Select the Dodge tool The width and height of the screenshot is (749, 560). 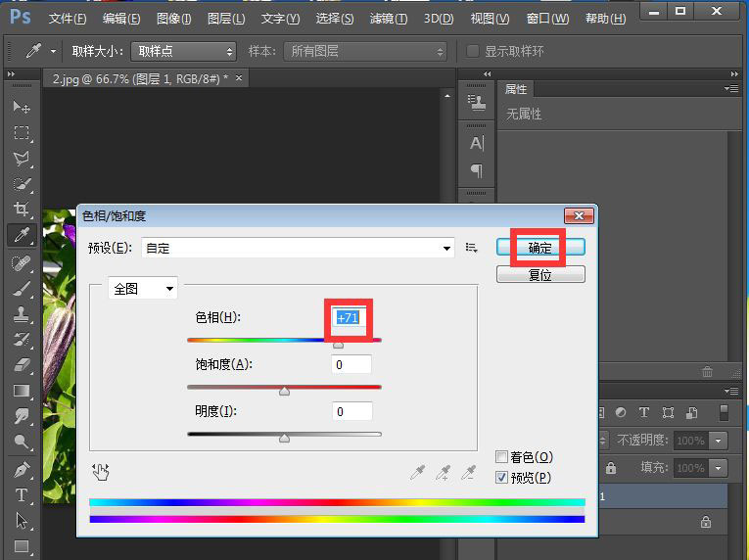click(22, 442)
